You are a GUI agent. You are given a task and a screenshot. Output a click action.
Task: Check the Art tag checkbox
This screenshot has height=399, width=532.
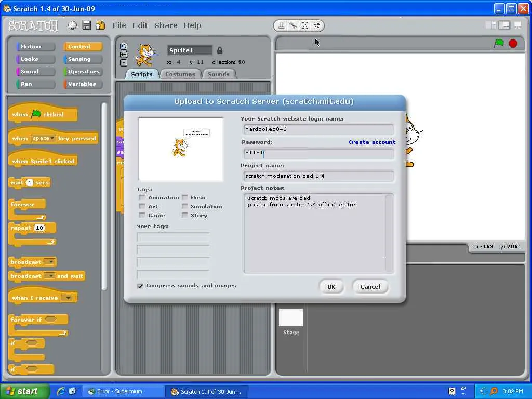coord(142,206)
